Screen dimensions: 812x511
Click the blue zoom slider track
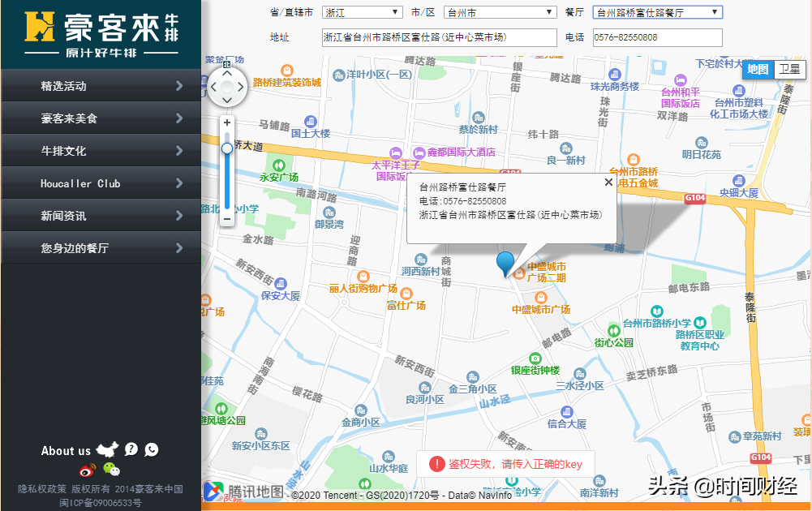tap(227, 181)
